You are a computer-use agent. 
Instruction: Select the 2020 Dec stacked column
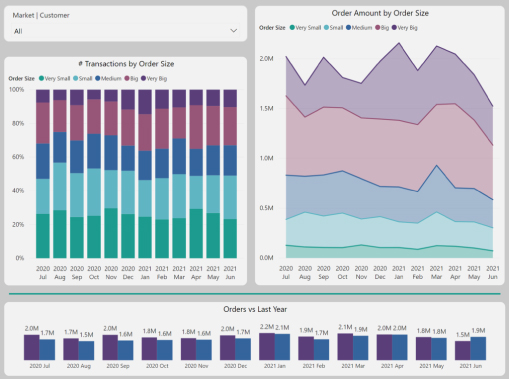click(128, 174)
